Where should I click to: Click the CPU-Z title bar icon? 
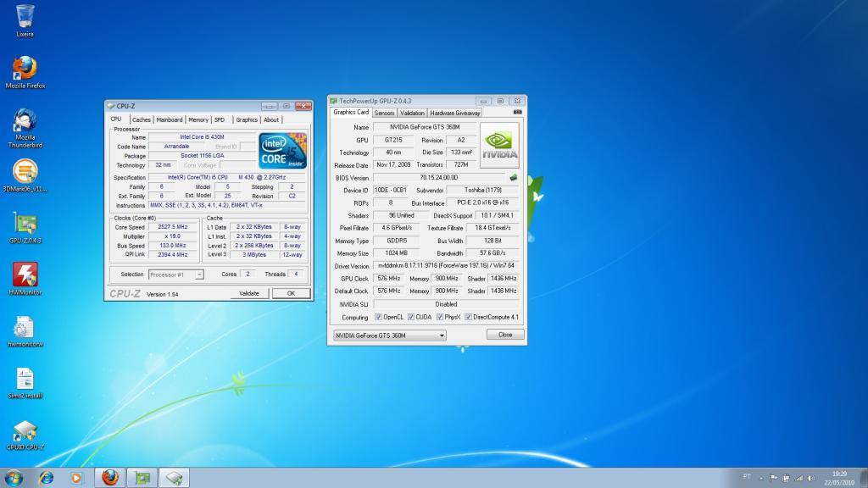(111, 106)
